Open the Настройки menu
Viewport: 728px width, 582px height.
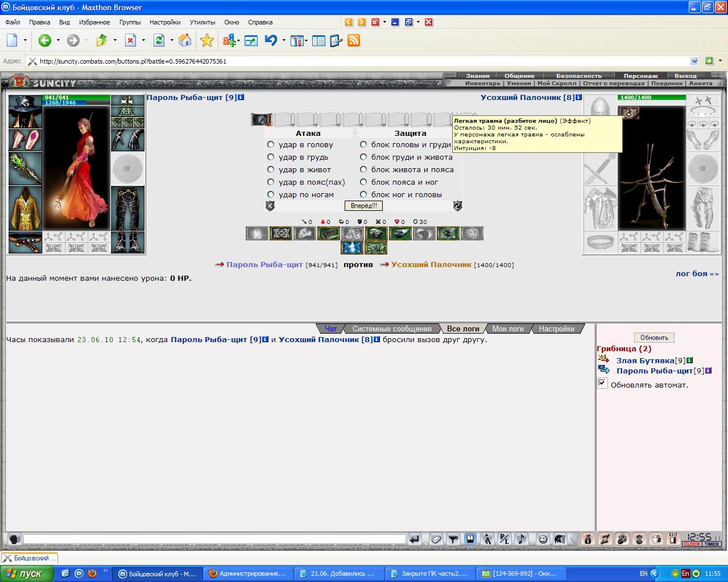tap(165, 22)
